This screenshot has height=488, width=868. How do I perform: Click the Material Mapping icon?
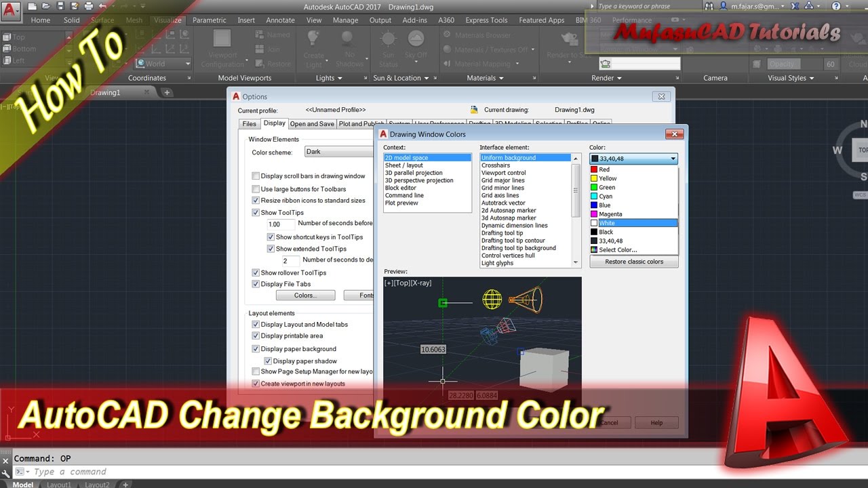pyautogui.click(x=448, y=64)
